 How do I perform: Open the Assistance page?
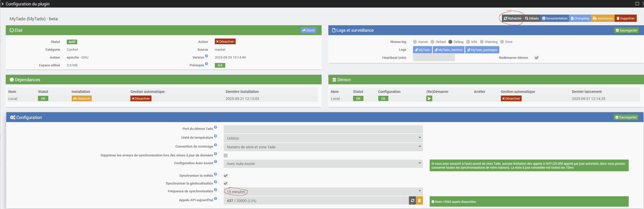(x=603, y=18)
